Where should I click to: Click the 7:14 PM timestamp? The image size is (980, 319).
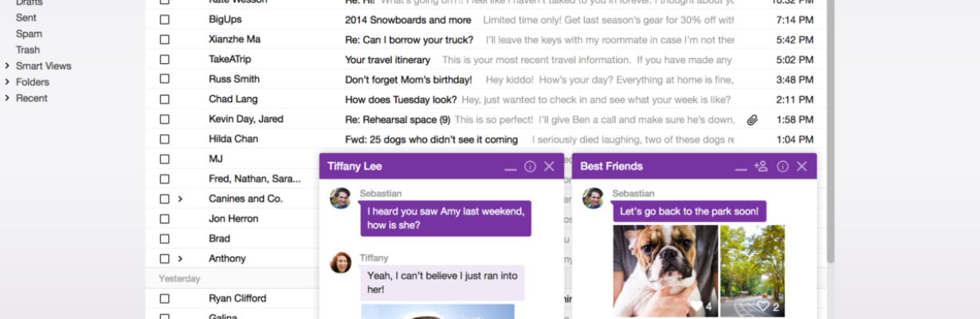(x=794, y=20)
